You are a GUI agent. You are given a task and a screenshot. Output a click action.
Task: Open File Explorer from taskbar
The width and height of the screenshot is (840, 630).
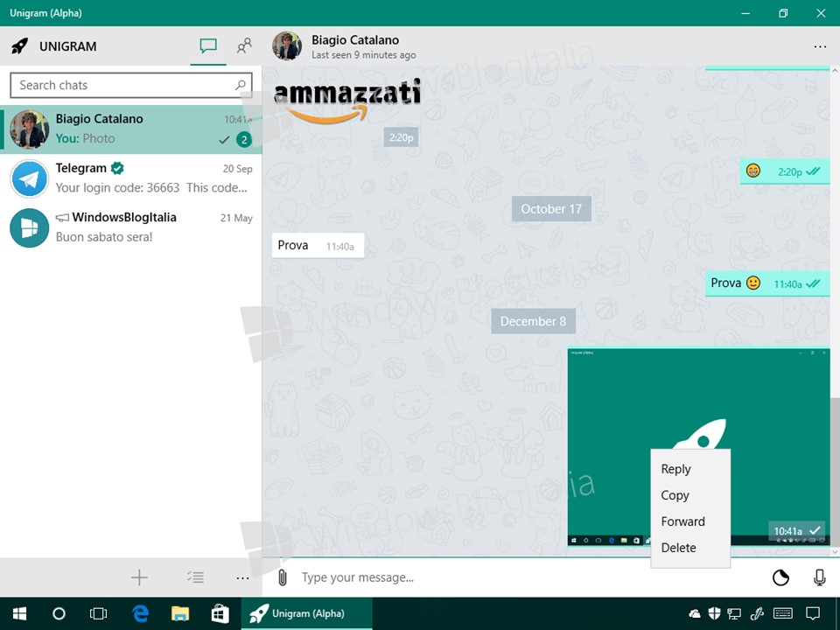point(180,614)
